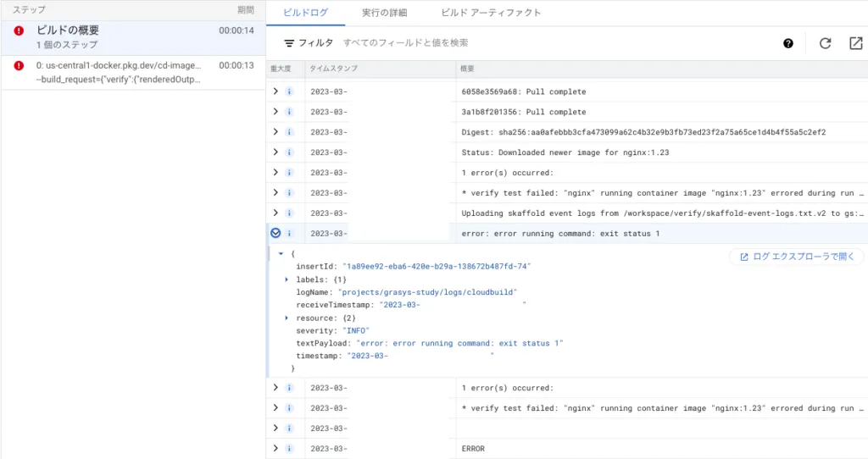Expand the 6058e3569a68 Pull complete log row
This screenshot has width=868, height=459.
(275, 91)
